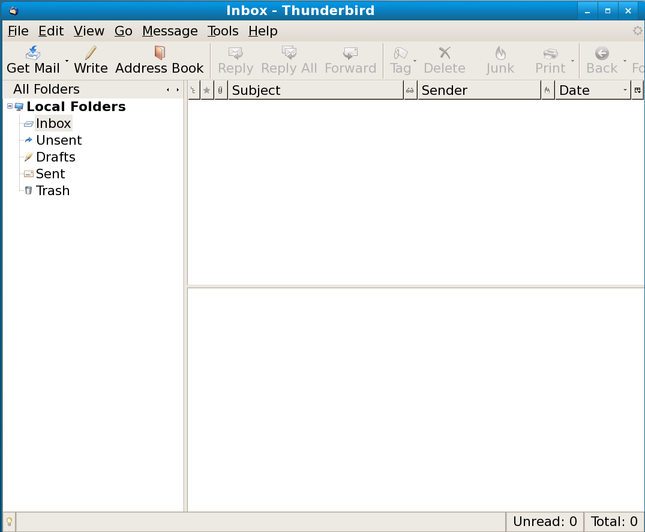Select the Trash folder
Screen dimensions: 645x532
pos(52,191)
